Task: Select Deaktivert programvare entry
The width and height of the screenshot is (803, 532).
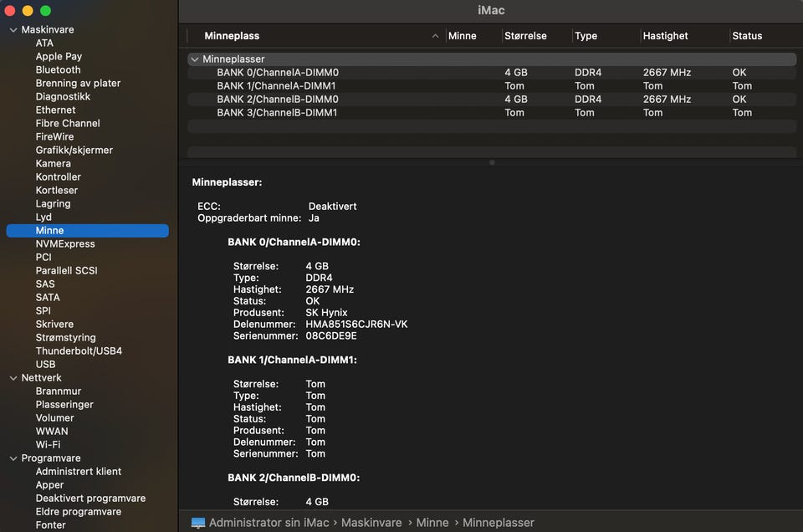Action: pyautogui.click(x=90, y=499)
